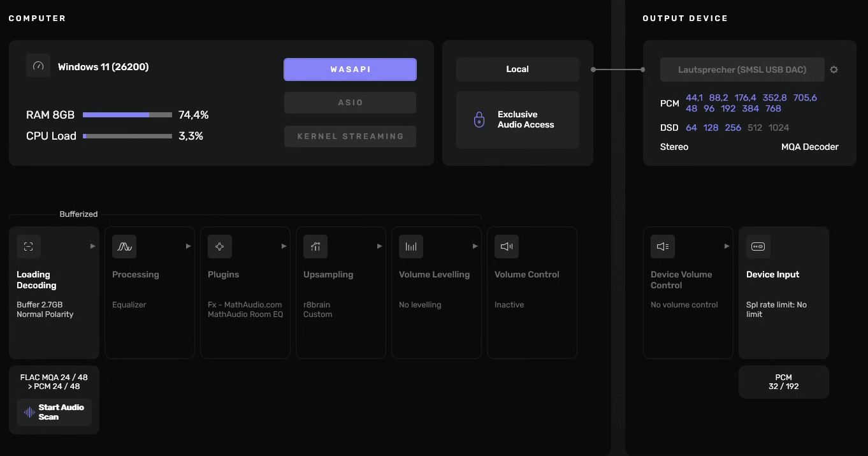Click the PCM 88,2 sample rate
The image size is (868, 456).
tap(718, 98)
